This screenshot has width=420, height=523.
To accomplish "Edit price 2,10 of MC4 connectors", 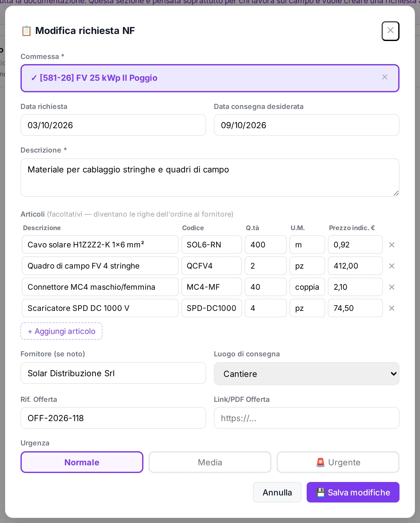I will pos(355,287).
